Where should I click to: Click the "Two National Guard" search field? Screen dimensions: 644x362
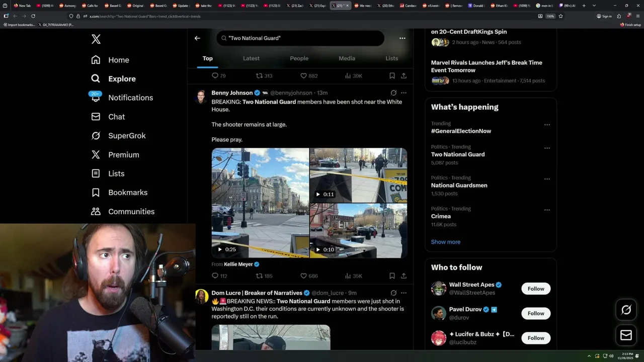pos(300,38)
